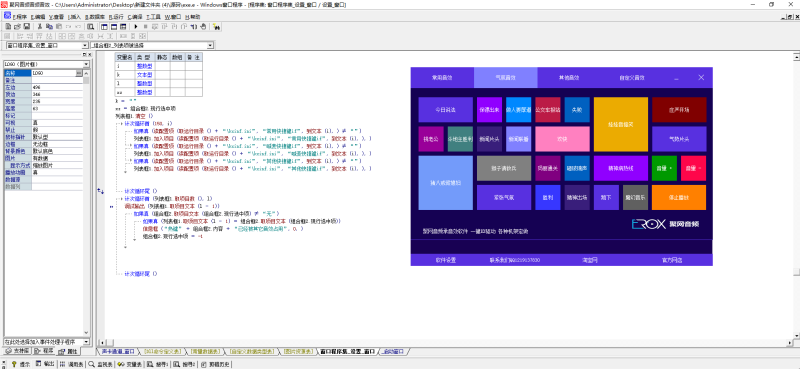Open the 编辑 menu
This screenshot has width=800, height=369.
38,16
